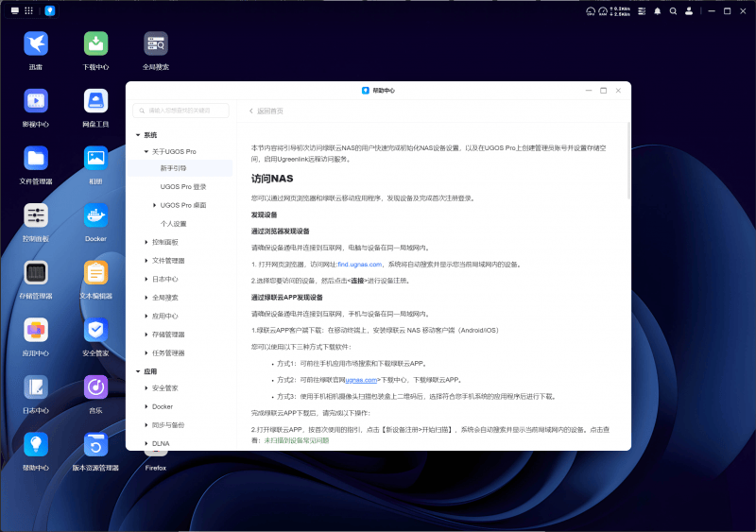This screenshot has height=532, width=756.
Task: Launch the 安全管家 shield desktop icon
Action: coord(95,330)
